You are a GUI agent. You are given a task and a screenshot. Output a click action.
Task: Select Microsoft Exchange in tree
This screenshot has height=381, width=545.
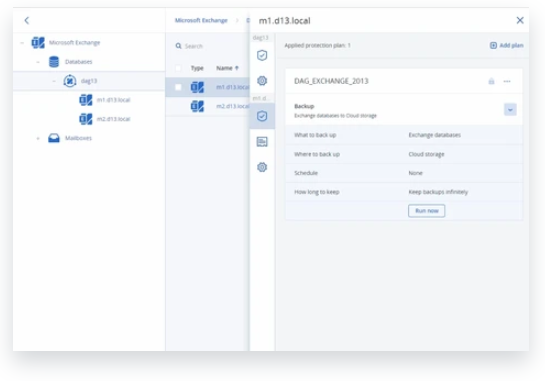point(74,43)
